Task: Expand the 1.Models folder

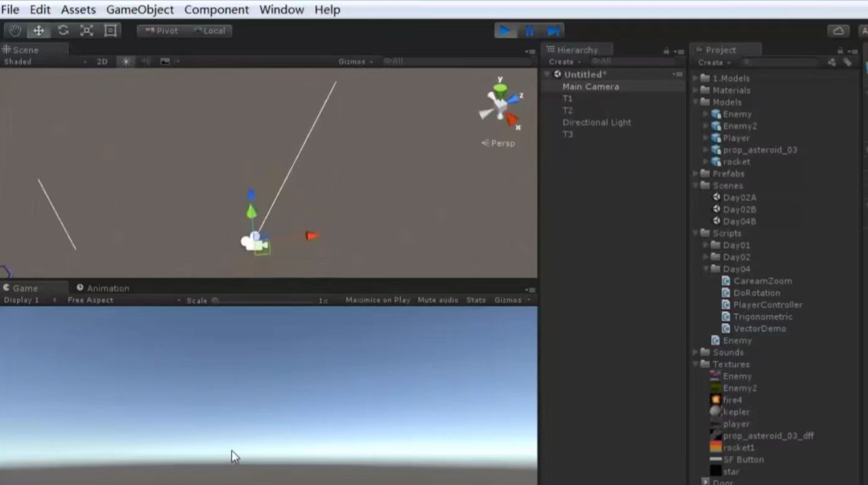Action: (696, 78)
